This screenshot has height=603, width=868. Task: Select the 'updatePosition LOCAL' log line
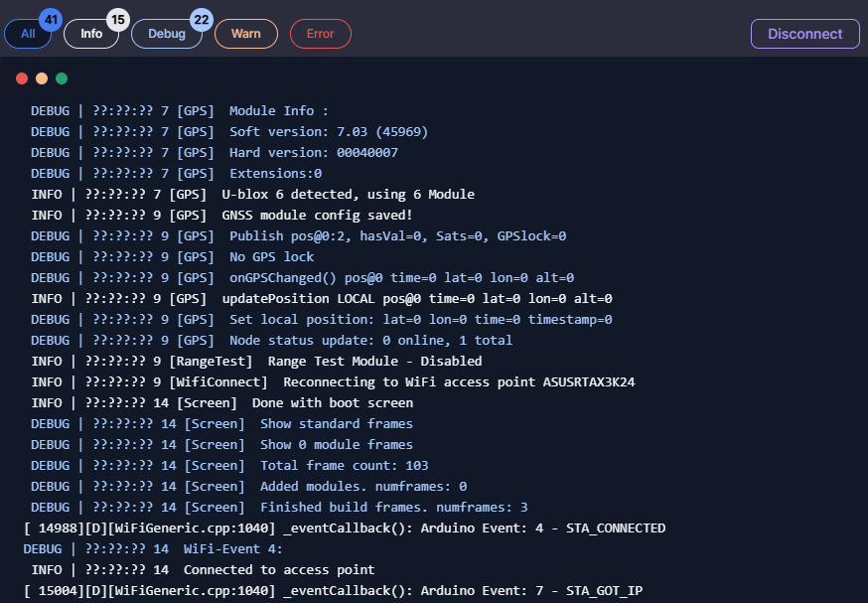click(x=322, y=299)
